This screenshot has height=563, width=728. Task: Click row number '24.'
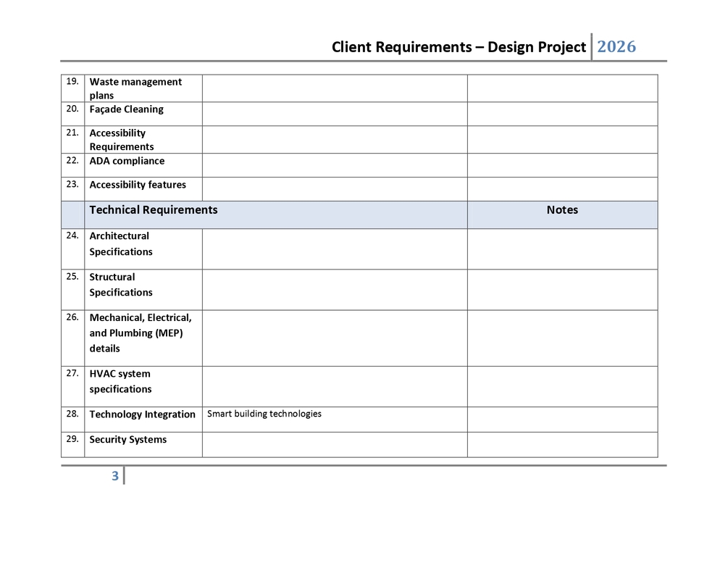tap(72, 235)
